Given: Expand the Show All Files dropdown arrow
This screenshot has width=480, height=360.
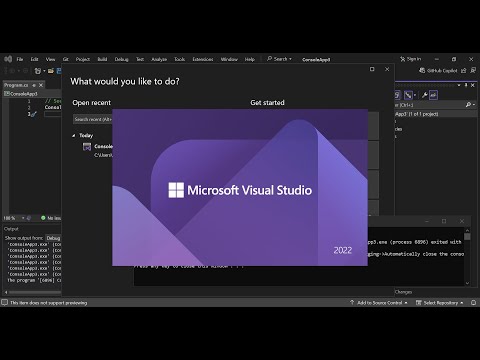Looking at the screenshot, I should tap(415, 95).
